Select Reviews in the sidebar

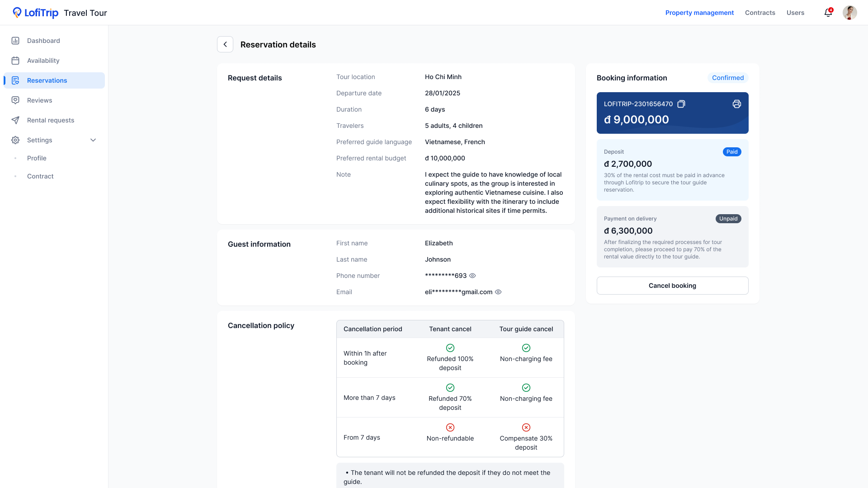click(54, 100)
